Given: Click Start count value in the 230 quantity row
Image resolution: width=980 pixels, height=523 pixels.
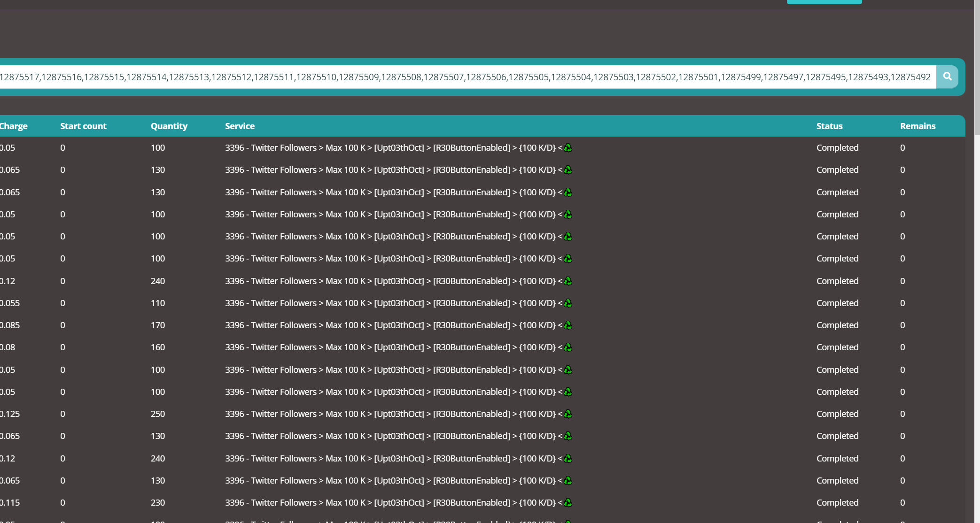Looking at the screenshot, I should coord(62,502).
